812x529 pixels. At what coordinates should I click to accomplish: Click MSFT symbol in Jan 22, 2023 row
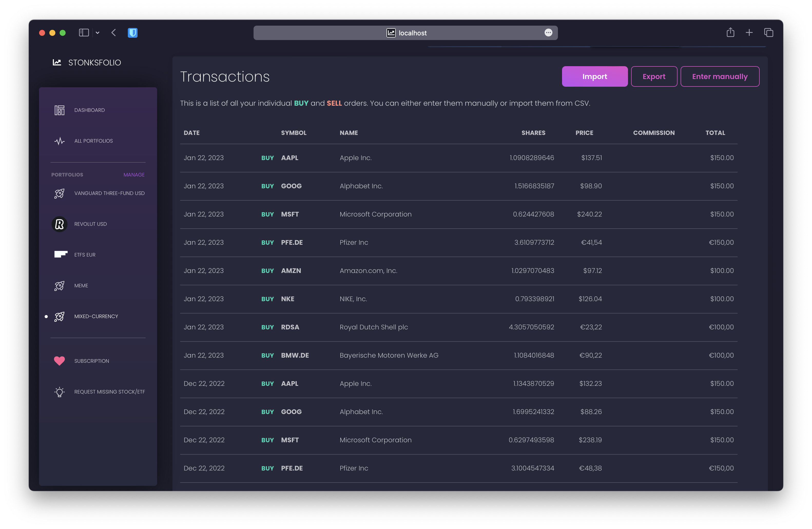click(x=290, y=214)
